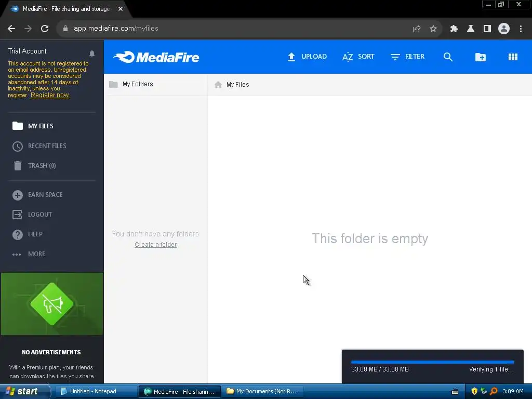Image resolution: width=532 pixels, height=399 pixels.
Task: Switch to My Documents taskbar item
Action: point(263,391)
